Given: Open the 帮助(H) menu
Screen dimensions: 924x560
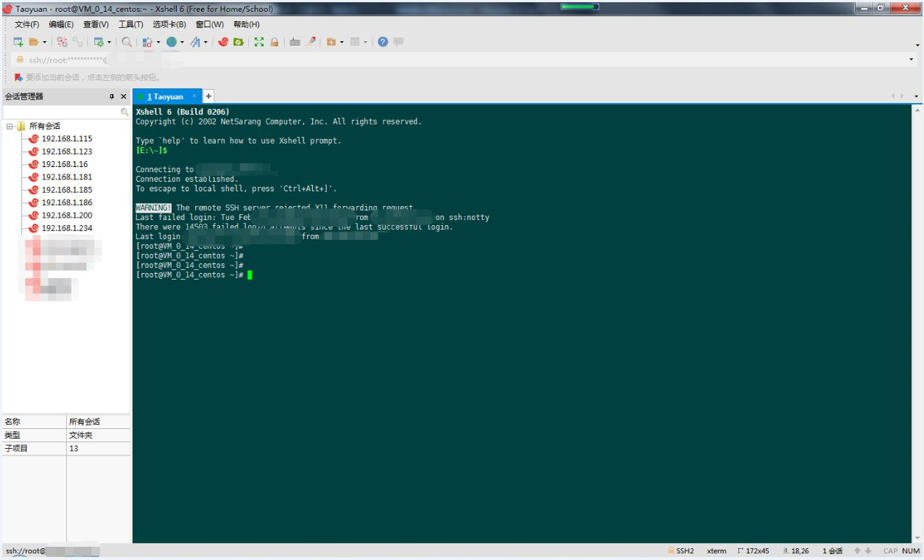Looking at the screenshot, I should [x=247, y=24].
